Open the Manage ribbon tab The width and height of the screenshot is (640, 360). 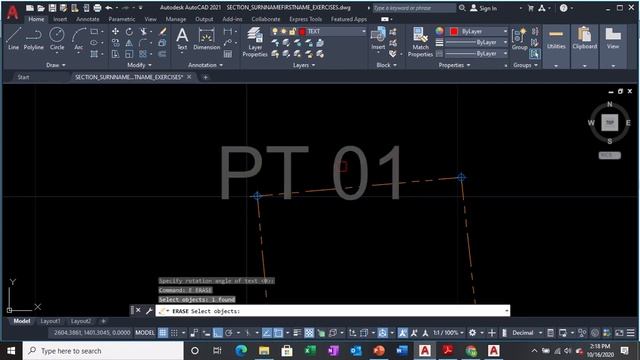click(x=176, y=19)
